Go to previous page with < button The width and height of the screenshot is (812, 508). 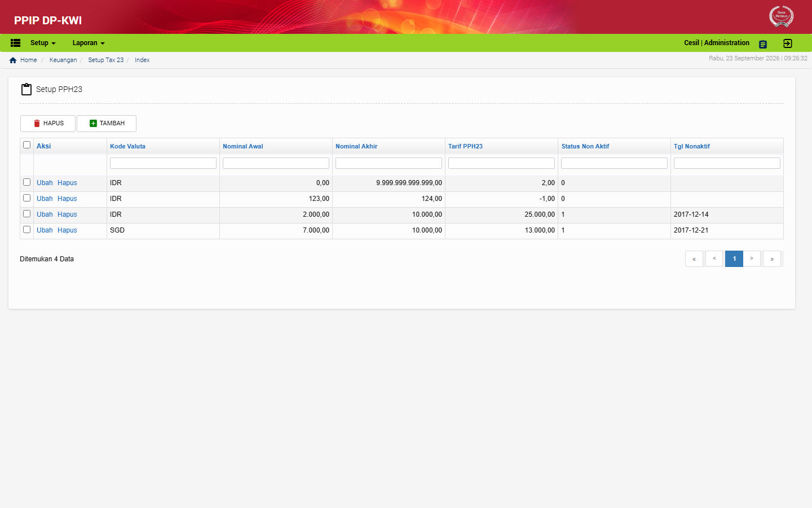point(714,259)
